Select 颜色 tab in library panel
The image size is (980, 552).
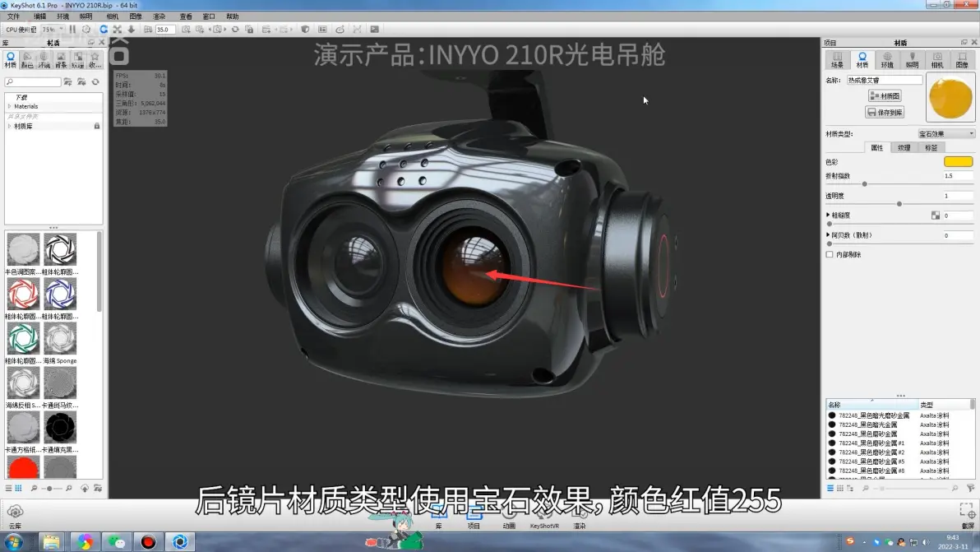click(x=27, y=59)
